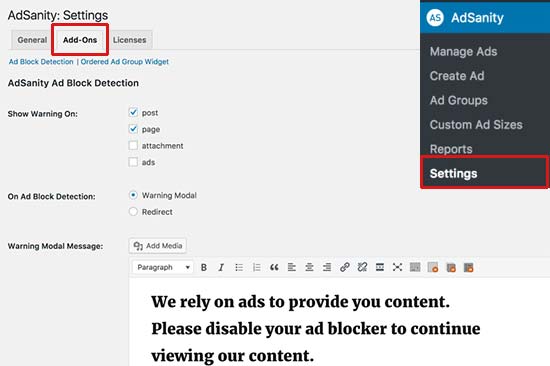Apply blockquote formatting
550x366 pixels.
pyautogui.click(x=274, y=267)
